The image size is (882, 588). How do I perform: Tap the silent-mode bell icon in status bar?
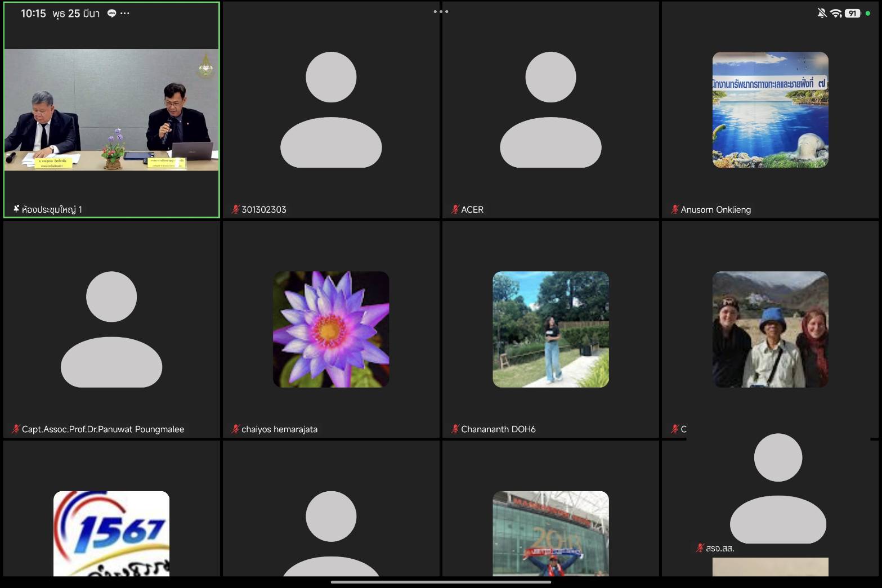tap(822, 13)
